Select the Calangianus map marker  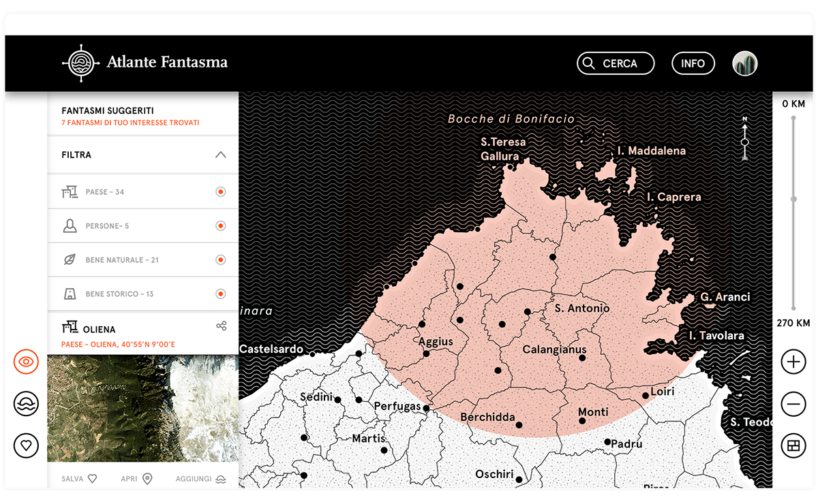[581, 358]
